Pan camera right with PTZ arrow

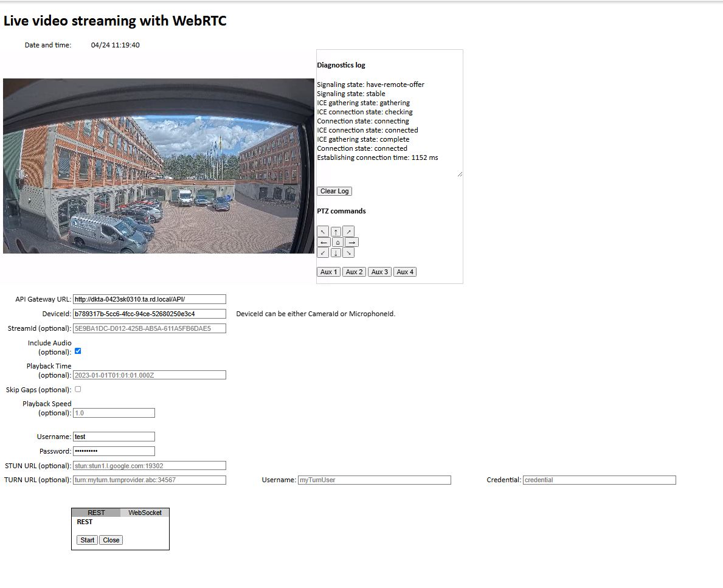click(352, 242)
